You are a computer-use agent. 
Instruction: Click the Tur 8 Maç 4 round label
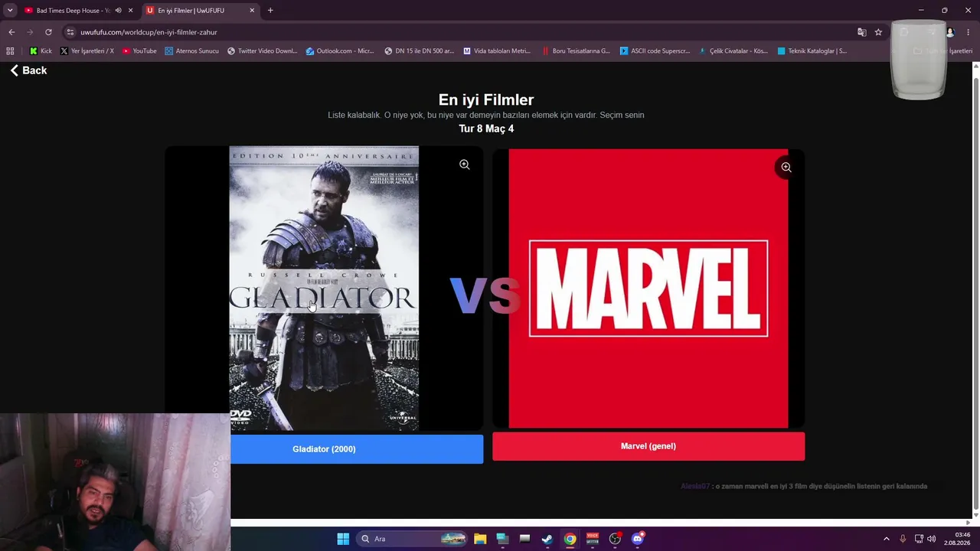(486, 129)
